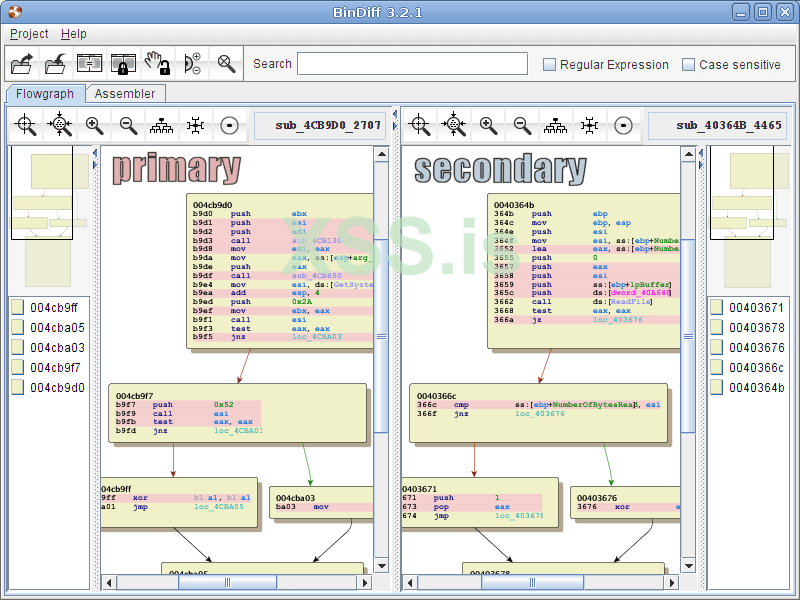This screenshot has width=800, height=600.
Task: Click the lock views icon with the padlock
Action: [x=123, y=64]
